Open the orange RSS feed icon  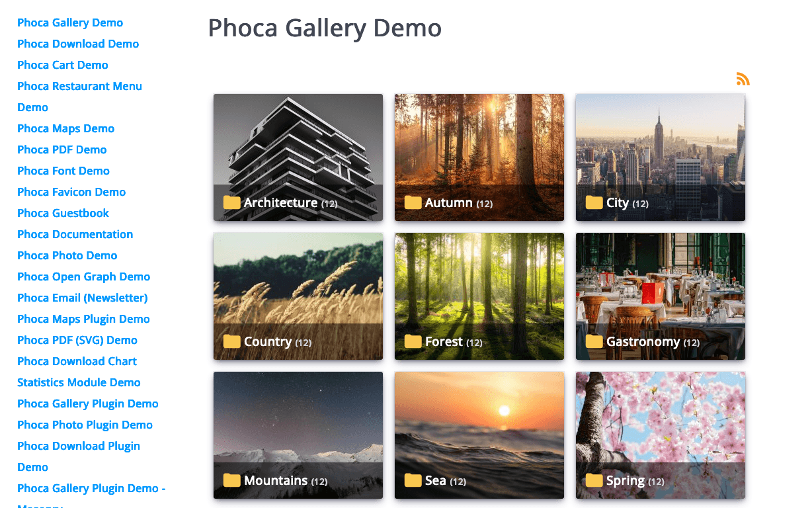[743, 79]
